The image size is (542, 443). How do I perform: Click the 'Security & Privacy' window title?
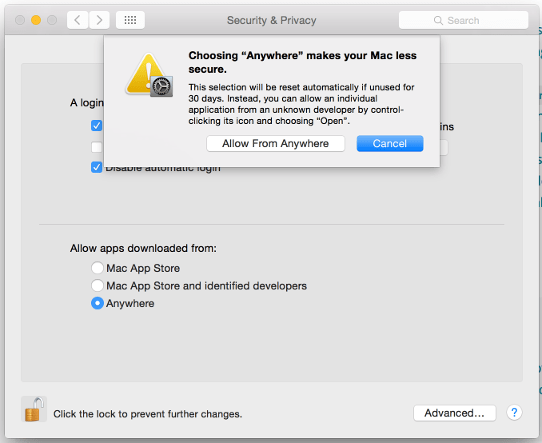click(x=271, y=20)
